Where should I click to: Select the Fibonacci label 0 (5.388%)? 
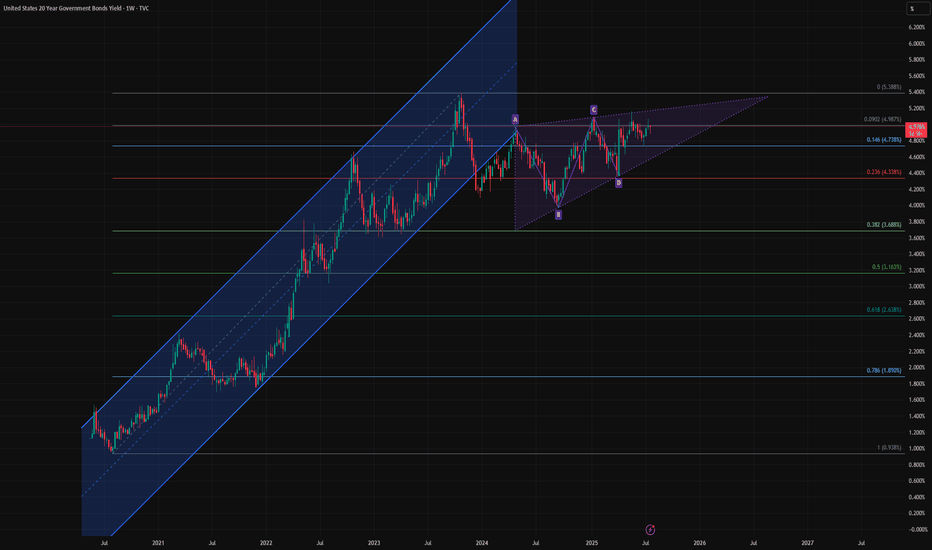pyautogui.click(x=889, y=87)
